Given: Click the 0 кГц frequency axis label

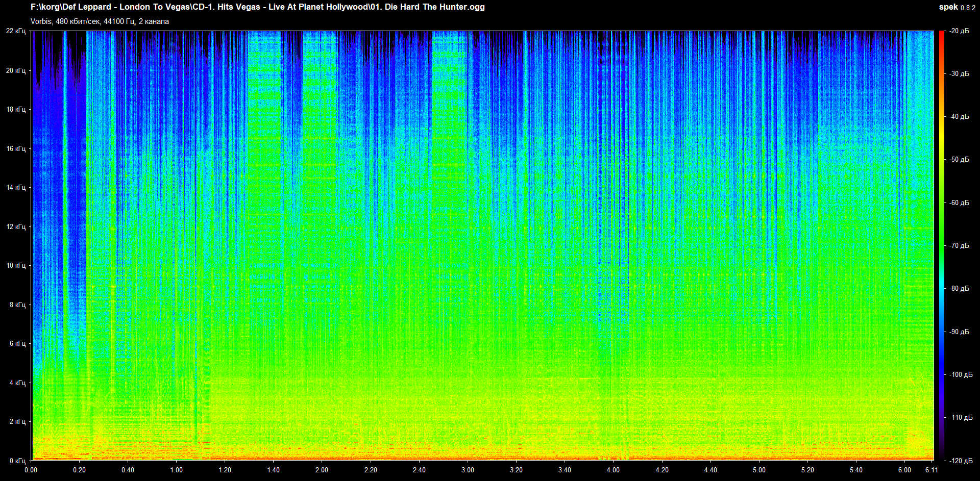Looking at the screenshot, I should (17, 461).
